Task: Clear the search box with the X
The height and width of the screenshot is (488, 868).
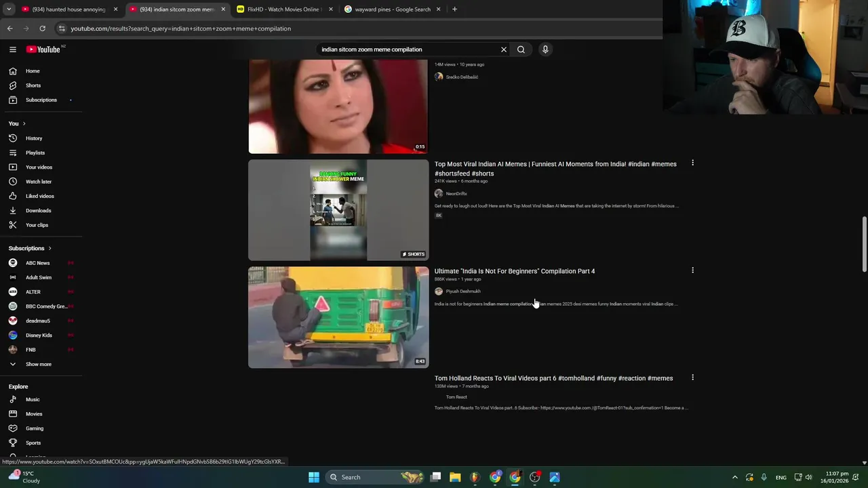Action: point(504,49)
